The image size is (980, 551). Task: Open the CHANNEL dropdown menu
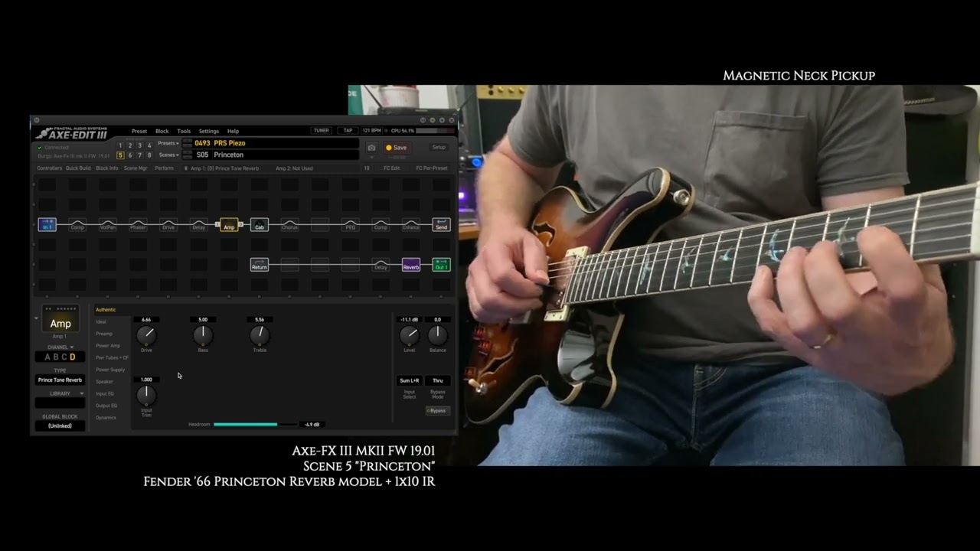pyautogui.click(x=60, y=347)
